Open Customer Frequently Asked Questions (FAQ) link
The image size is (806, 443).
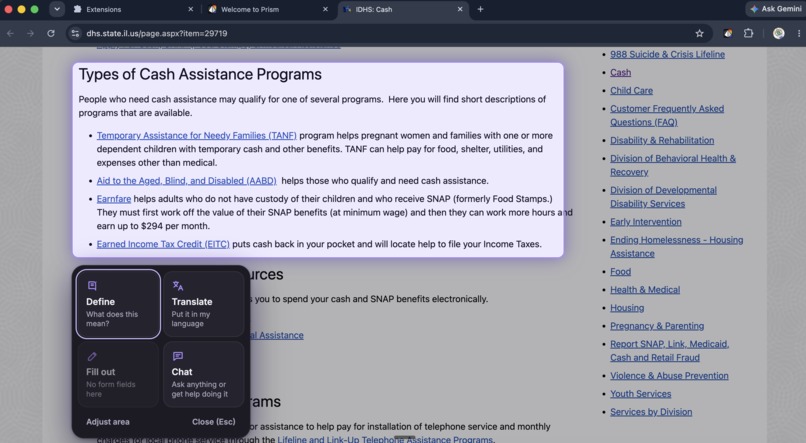667,116
